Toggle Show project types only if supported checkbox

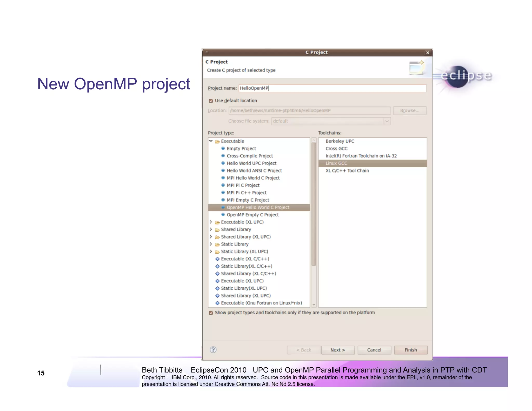[x=211, y=313]
